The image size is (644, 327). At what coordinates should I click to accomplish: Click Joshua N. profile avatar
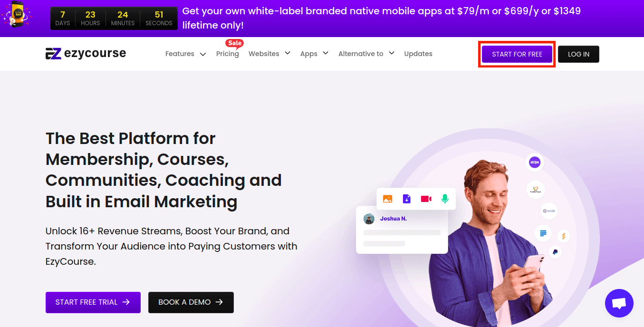pyautogui.click(x=369, y=219)
